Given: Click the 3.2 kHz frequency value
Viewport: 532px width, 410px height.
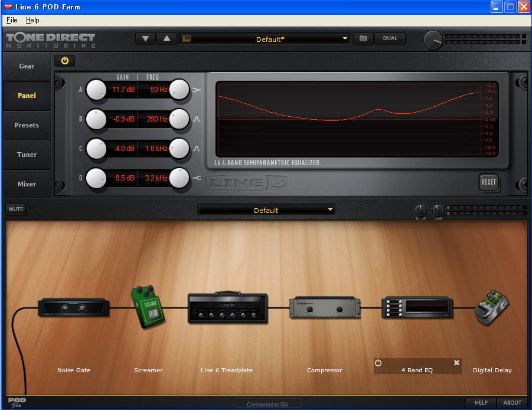Looking at the screenshot, I should coord(156,178).
